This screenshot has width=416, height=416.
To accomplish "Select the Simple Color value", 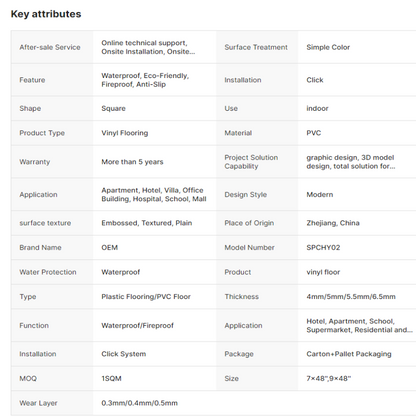I will [328, 47].
